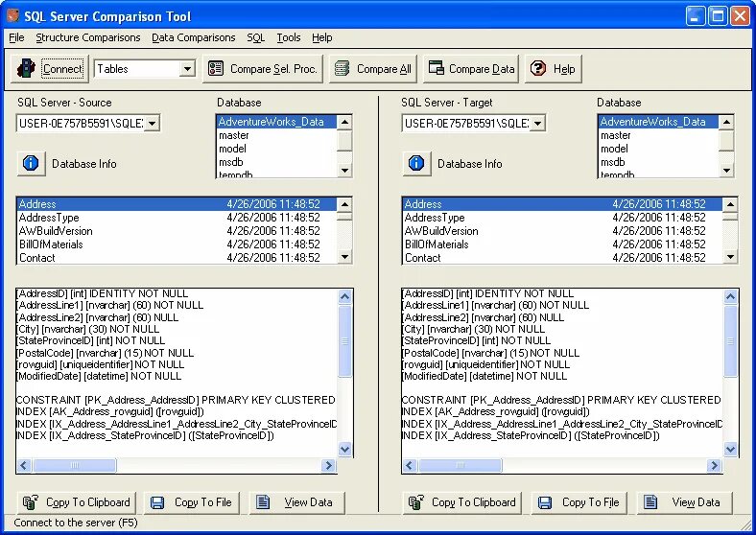This screenshot has height=535, width=756.
Task: Open the File menu
Action: click(16, 37)
